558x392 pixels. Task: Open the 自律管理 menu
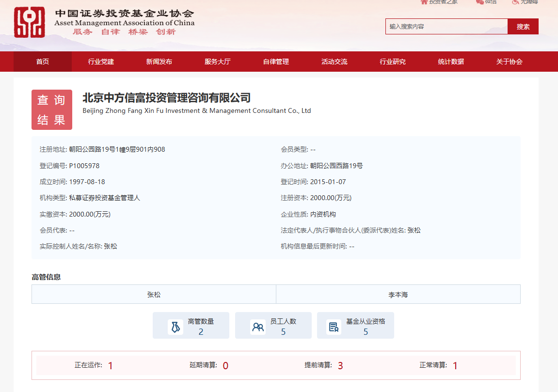(x=276, y=62)
